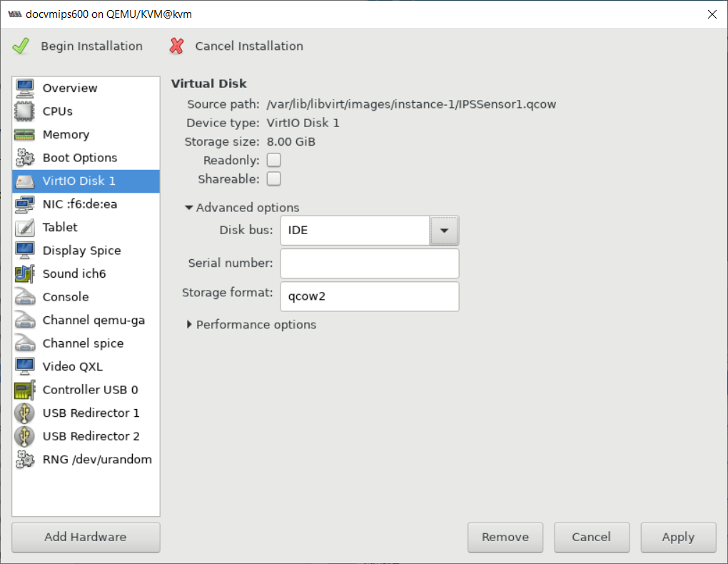
Task: Click the Remove button
Action: (x=505, y=538)
